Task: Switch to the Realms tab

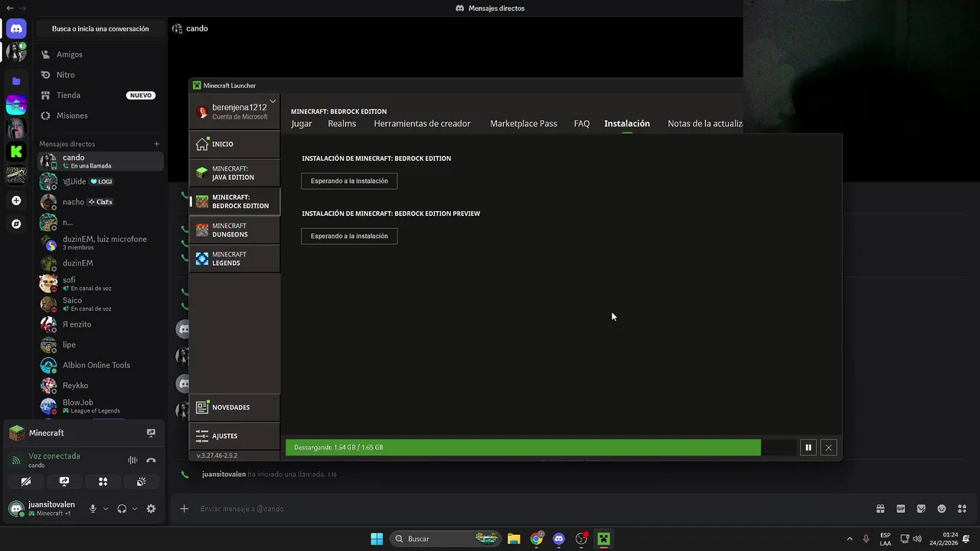Action: [x=342, y=123]
